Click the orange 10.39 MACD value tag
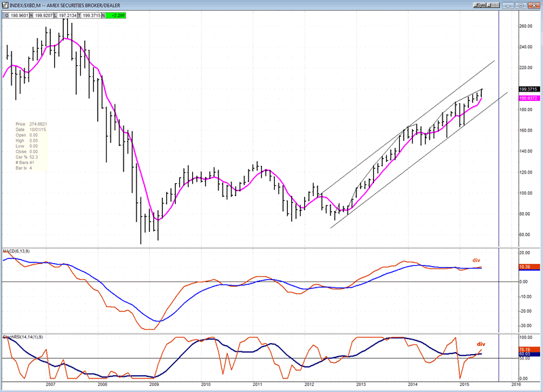 click(528, 267)
